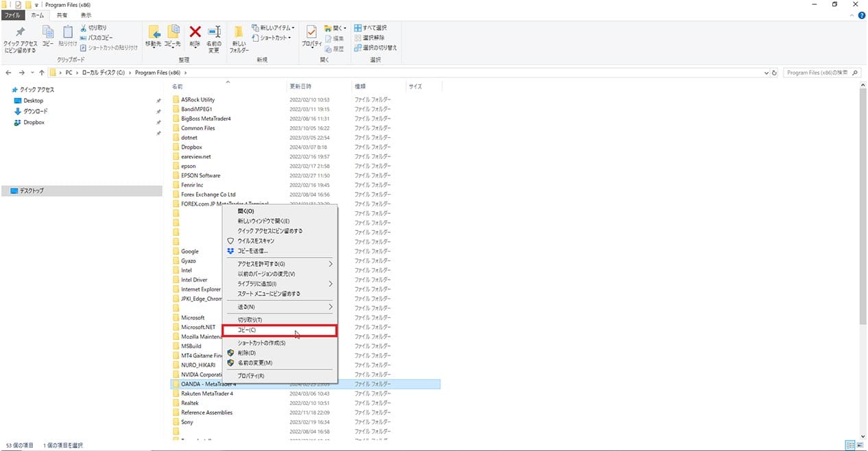Switch to details view icon in status bar

tap(850, 445)
